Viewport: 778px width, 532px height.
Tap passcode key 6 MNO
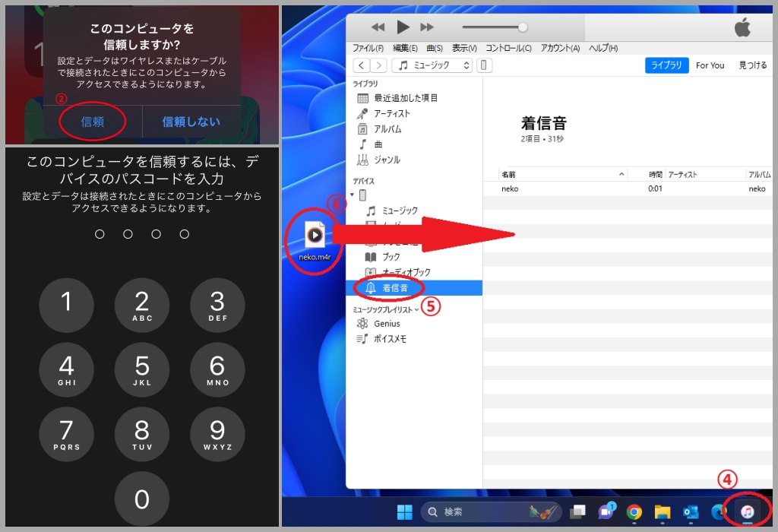point(217,369)
